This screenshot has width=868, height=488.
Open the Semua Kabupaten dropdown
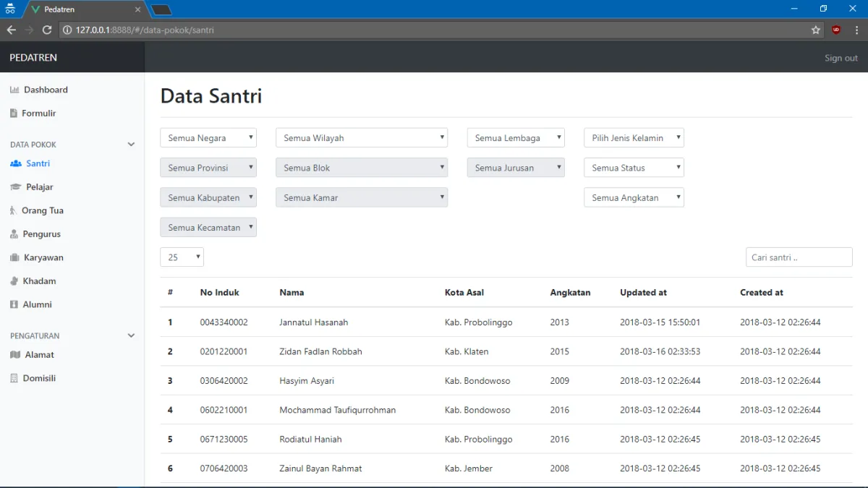(208, 197)
